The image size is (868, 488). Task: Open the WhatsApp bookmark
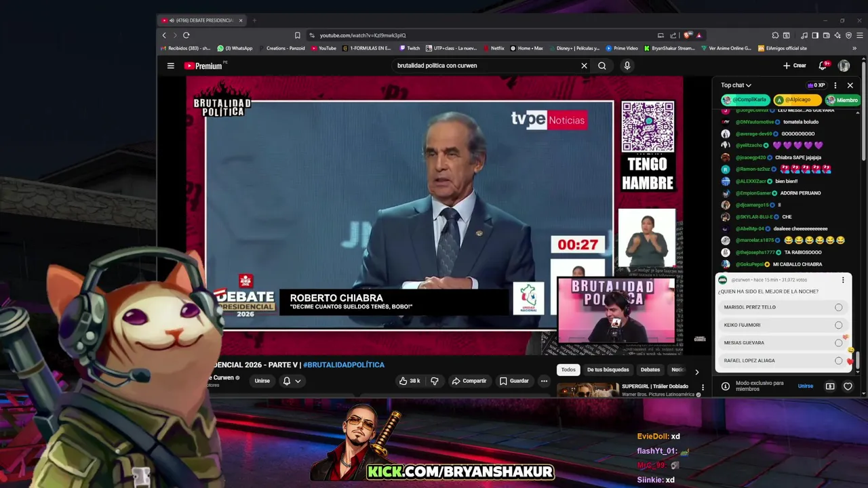click(x=235, y=48)
